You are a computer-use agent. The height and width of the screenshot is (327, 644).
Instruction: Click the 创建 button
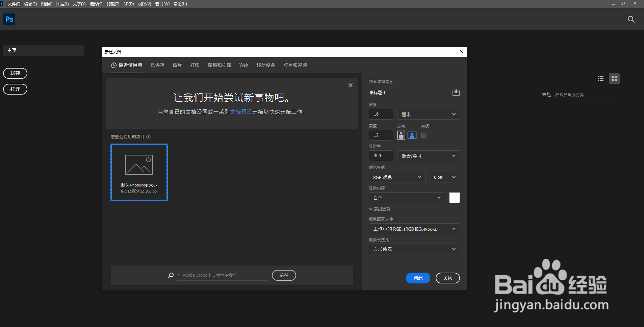[x=418, y=278]
